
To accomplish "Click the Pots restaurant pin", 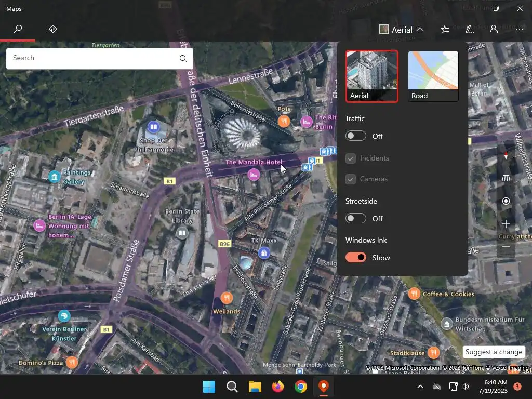I will tap(284, 121).
